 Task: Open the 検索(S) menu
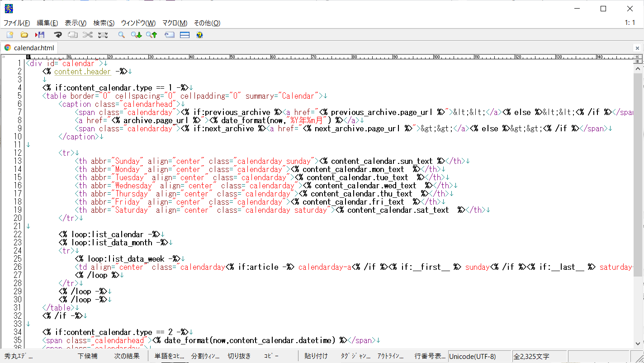click(104, 23)
